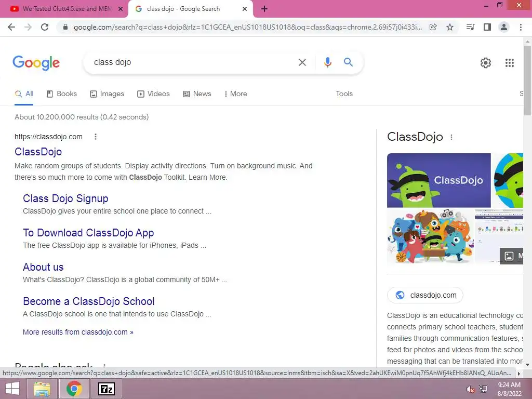Open ClassDojo knowledge panel options
This screenshot has height=399, width=532.
pyautogui.click(x=451, y=137)
